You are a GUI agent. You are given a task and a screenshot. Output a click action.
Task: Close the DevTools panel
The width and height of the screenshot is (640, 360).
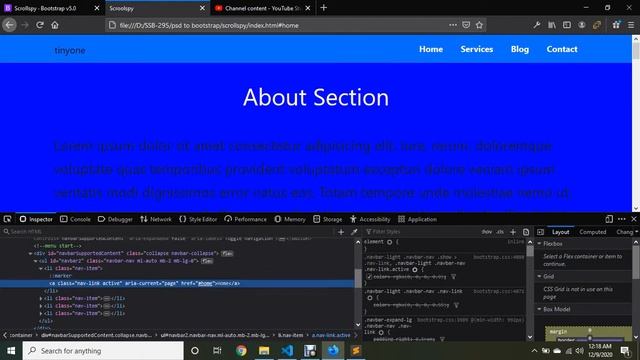pos(634,219)
